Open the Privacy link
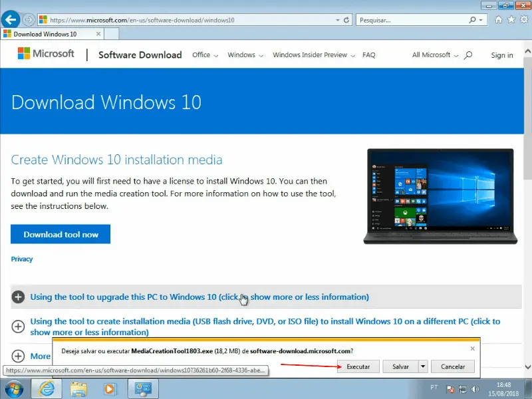This screenshot has height=399, width=532. pyautogui.click(x=22, y=259)
